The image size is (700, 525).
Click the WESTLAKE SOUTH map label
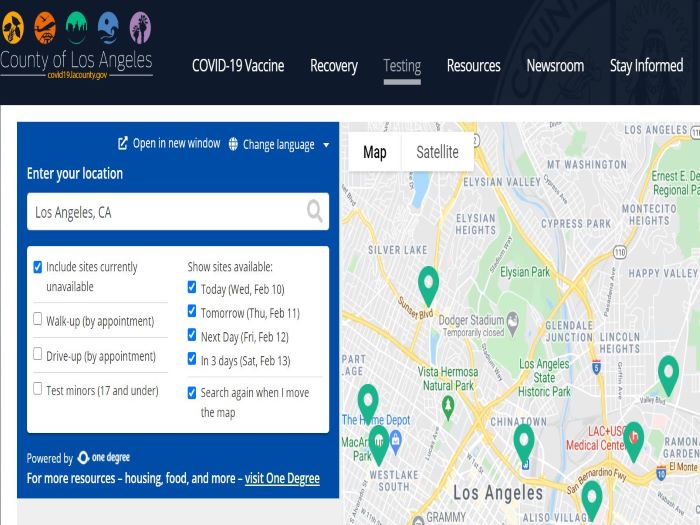tap(394, 481)
